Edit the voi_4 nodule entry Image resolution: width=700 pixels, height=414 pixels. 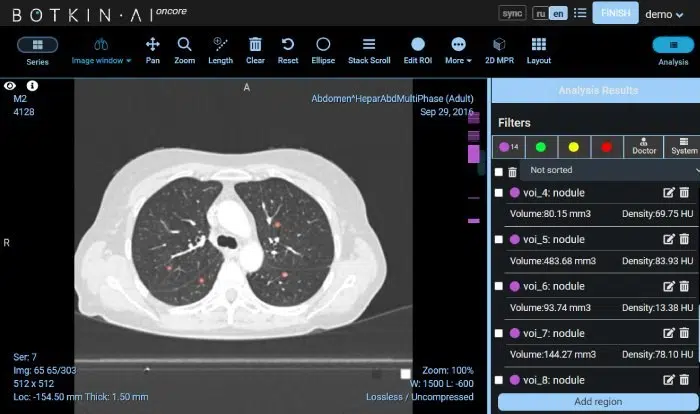pos(668,192)
